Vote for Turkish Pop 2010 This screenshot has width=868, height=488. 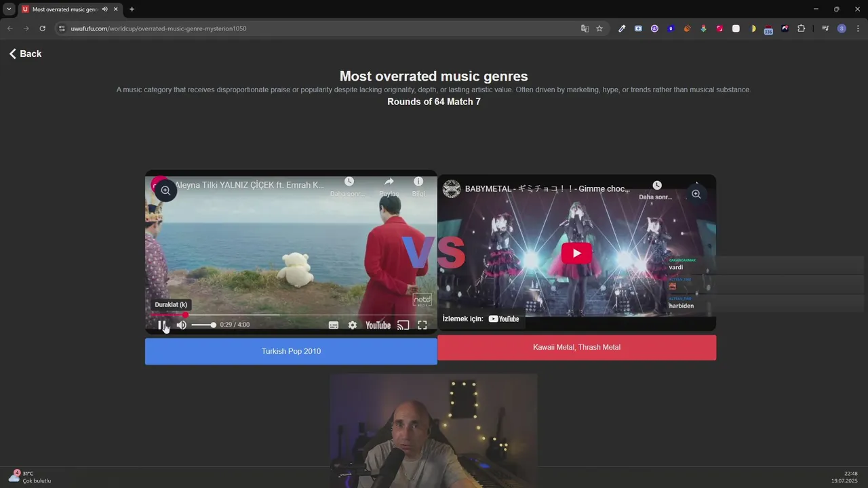tap(291, 351)
